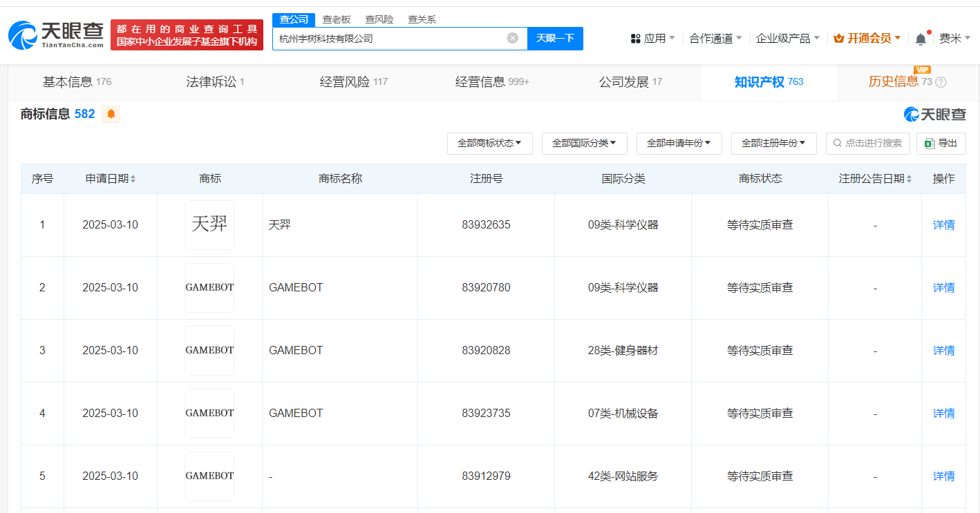Open the 全部商标状态 dropdown
The height and width of the screenshot is (513, 980).
[x=490, y=143]
